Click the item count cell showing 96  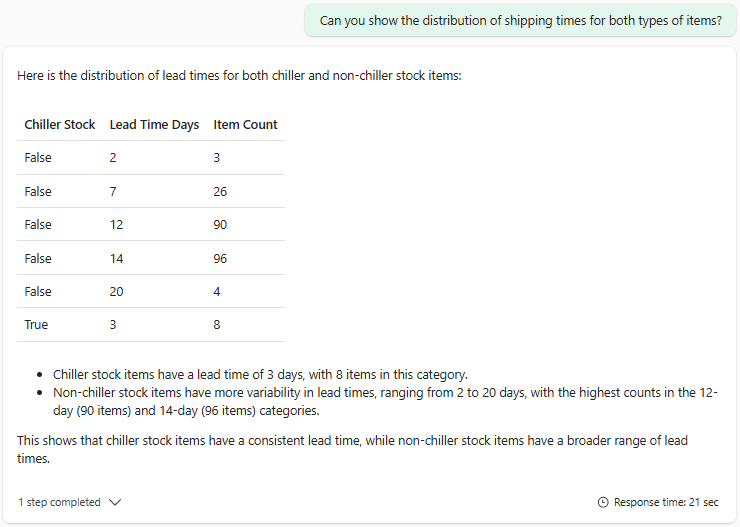[x=220, y=258]
